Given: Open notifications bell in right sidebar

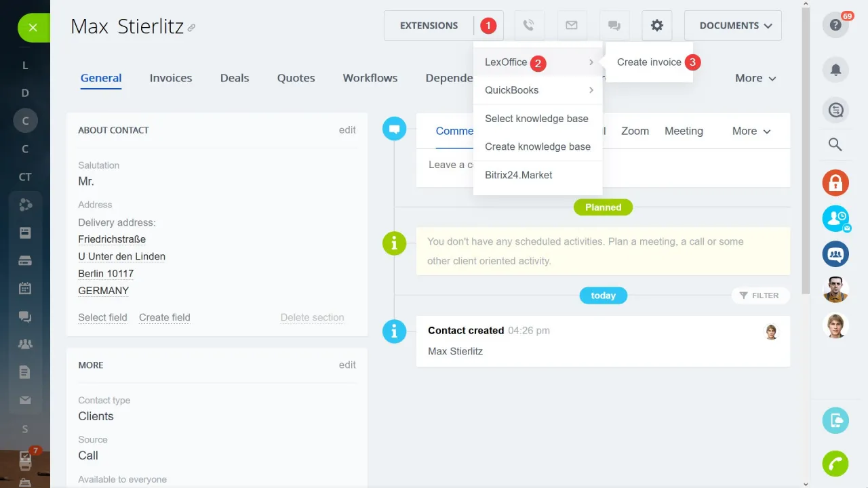Looking at the screenshot, I should pyautogui.click(x=835, y=70).
